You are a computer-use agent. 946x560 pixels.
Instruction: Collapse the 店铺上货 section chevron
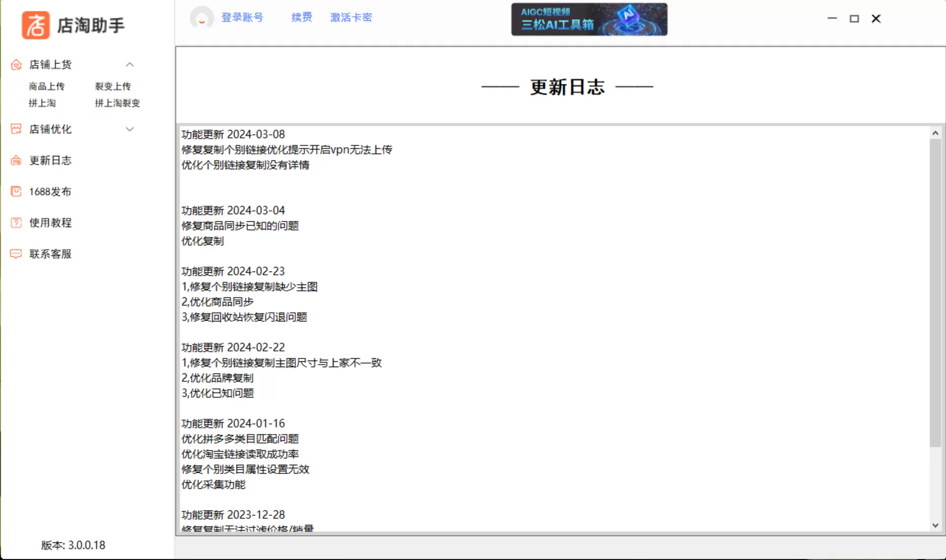pos(130,64)
